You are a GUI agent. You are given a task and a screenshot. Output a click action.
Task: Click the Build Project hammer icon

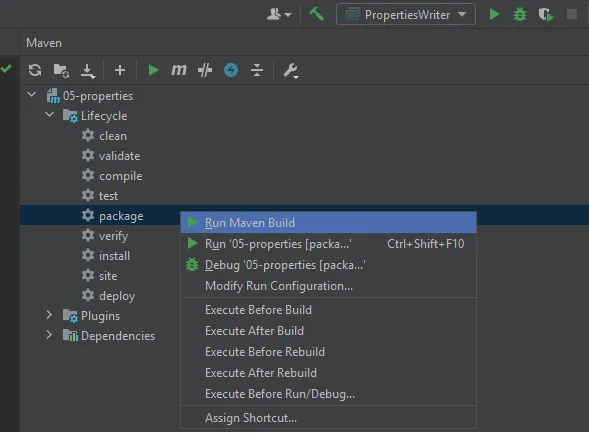point(316,15)
